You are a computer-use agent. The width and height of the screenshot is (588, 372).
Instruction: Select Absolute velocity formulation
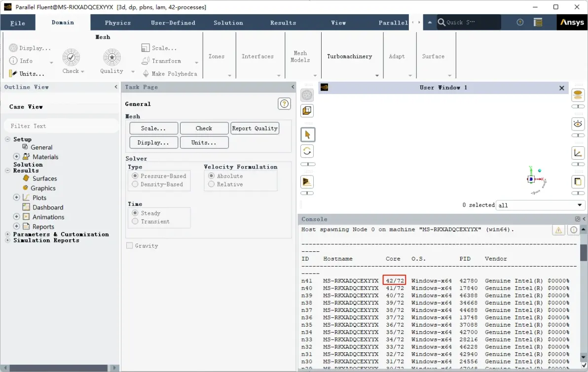point(212,176)
